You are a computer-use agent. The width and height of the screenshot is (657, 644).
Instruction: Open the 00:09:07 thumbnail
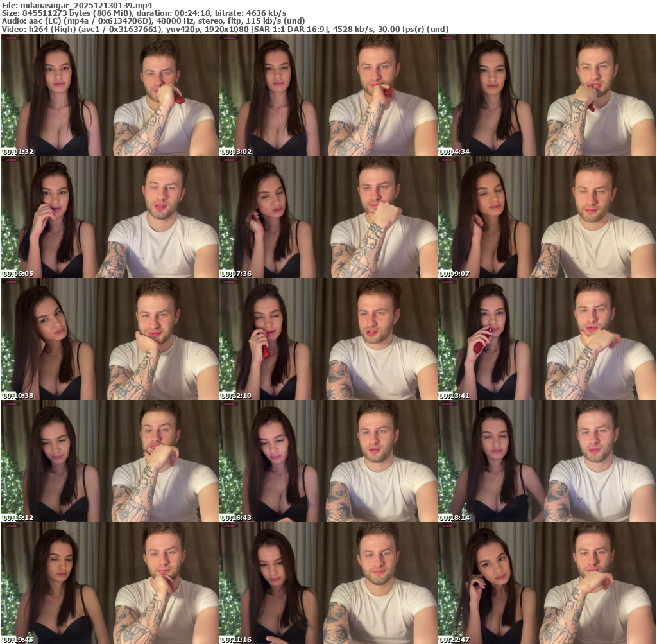tap(546, 217)
